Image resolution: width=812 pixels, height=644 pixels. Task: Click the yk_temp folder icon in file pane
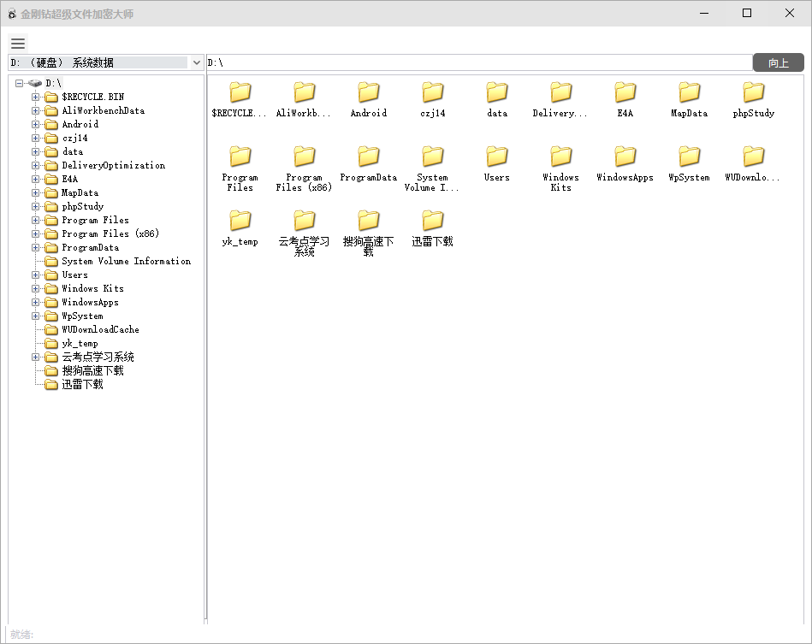click(x=240, y=221)
